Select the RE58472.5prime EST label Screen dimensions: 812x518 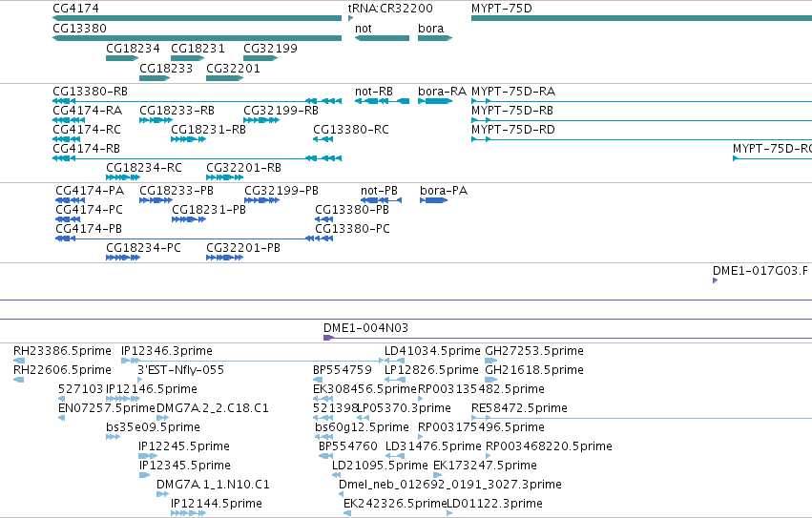(x=519, y=408)
